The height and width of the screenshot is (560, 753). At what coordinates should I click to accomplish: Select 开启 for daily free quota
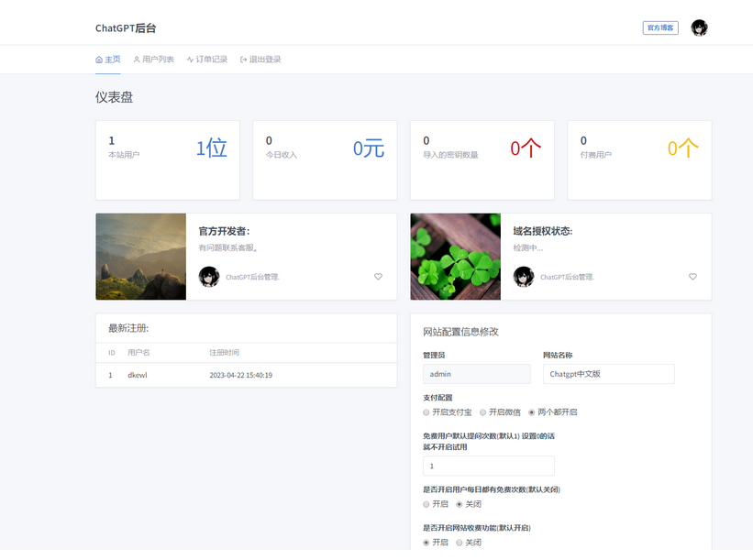(426, 504)
